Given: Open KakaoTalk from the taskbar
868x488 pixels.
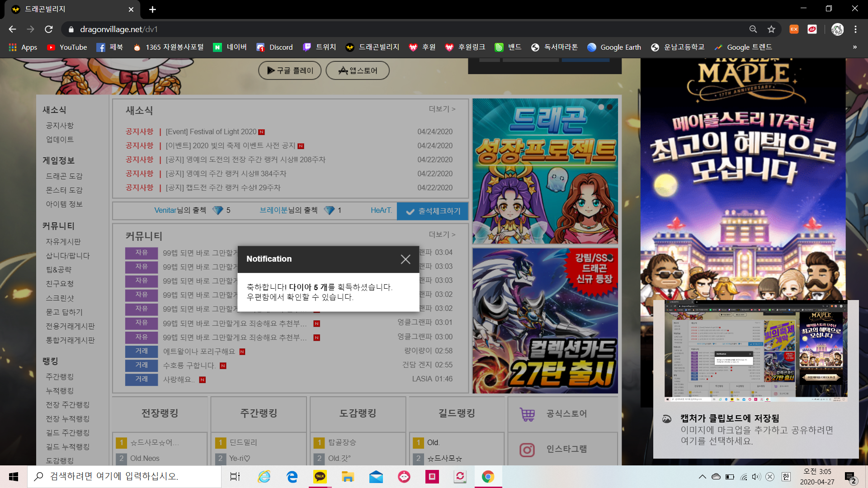Looking at the screenshot, I should (320, 476).
